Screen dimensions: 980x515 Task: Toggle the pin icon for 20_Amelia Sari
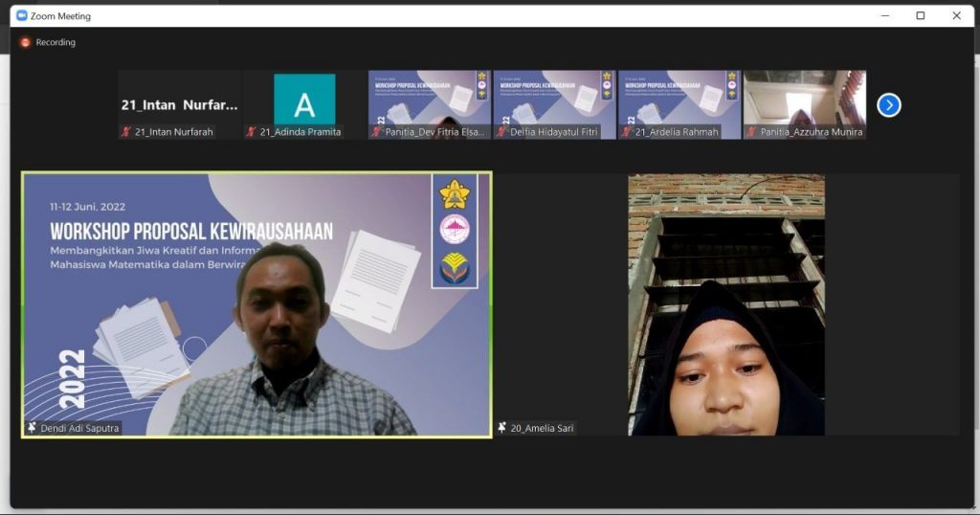[x=502, y=428]
